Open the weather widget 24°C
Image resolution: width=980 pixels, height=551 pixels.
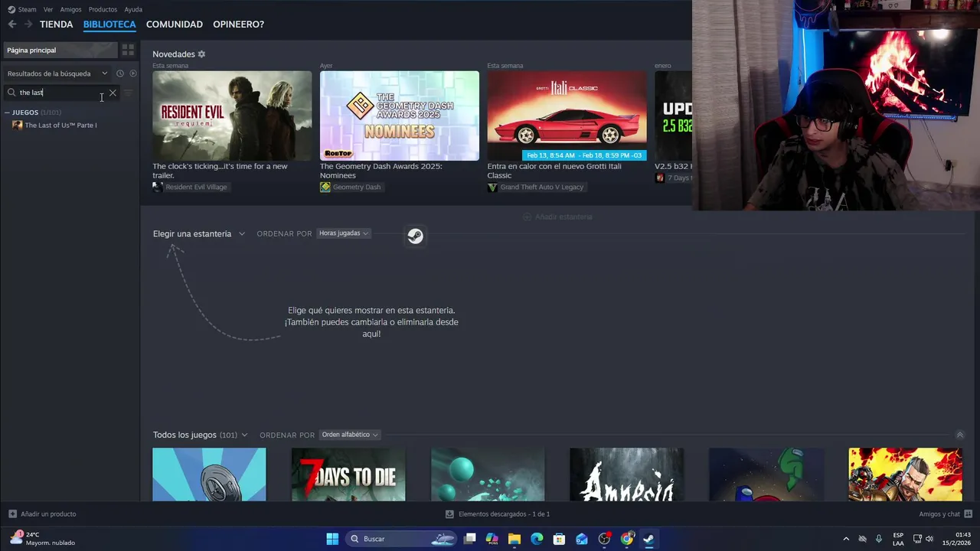(43, 539)
